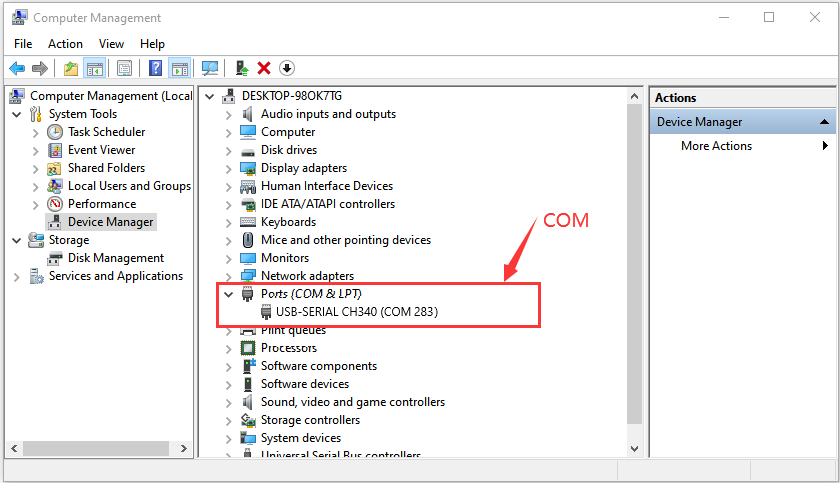This screenshot has height=483, width=840.
Task: Click the Event Viewer icon
Action: [x=55, y=150]
